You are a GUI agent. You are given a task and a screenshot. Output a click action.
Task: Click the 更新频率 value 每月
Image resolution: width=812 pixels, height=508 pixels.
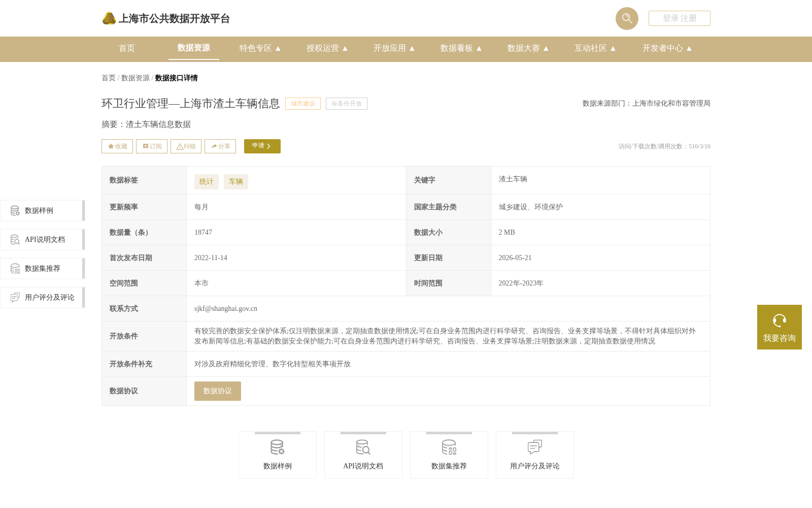pos(201,207)
